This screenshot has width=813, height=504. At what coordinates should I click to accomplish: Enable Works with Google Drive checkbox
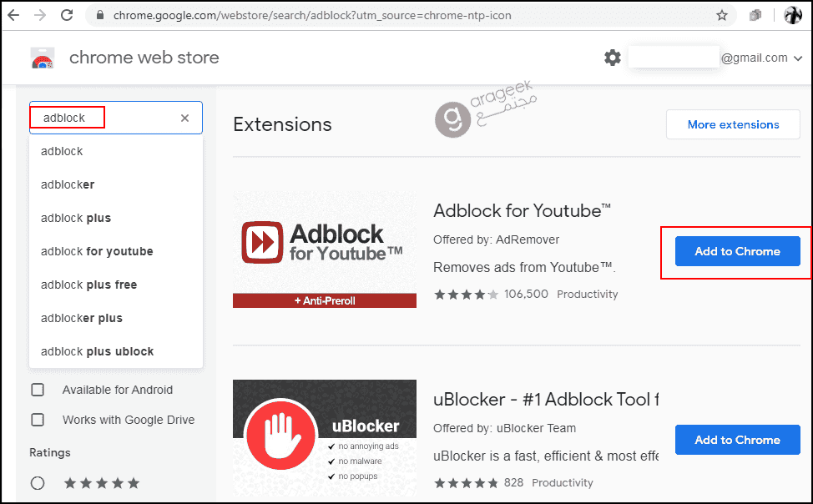click(38, 420)
